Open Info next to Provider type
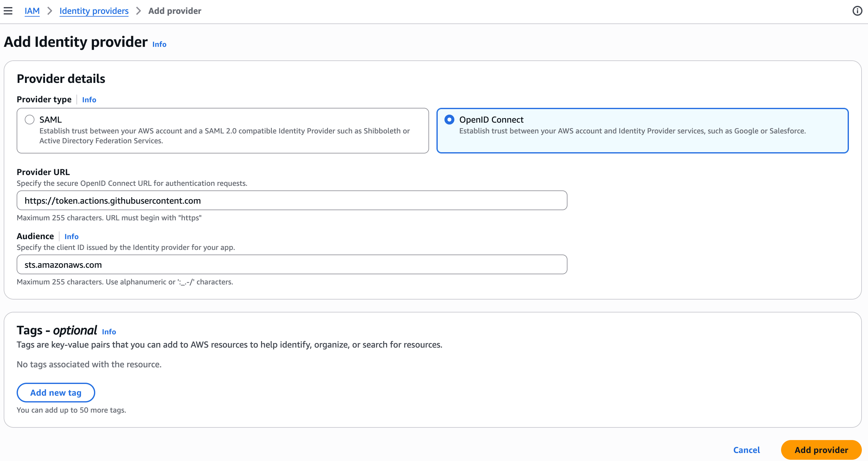The height and width of the screenshot is (461, 868). tap(89, 100)
